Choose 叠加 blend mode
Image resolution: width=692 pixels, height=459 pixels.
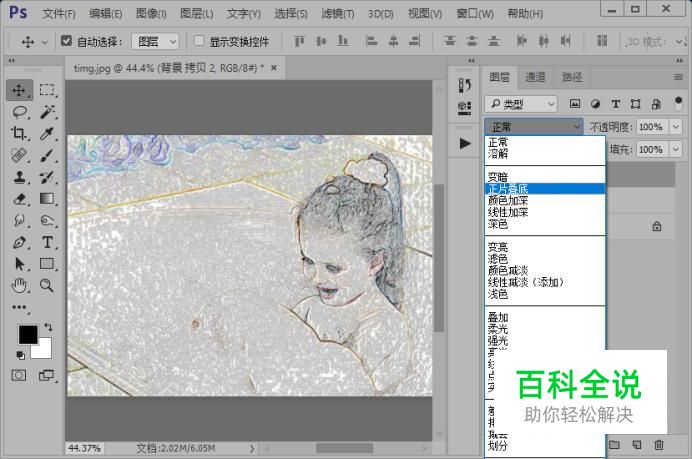545,317
